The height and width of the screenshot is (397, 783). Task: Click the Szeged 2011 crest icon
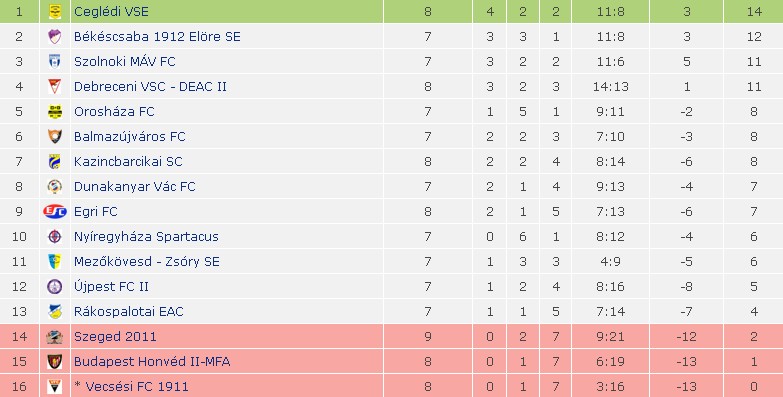tap(55, 337)
